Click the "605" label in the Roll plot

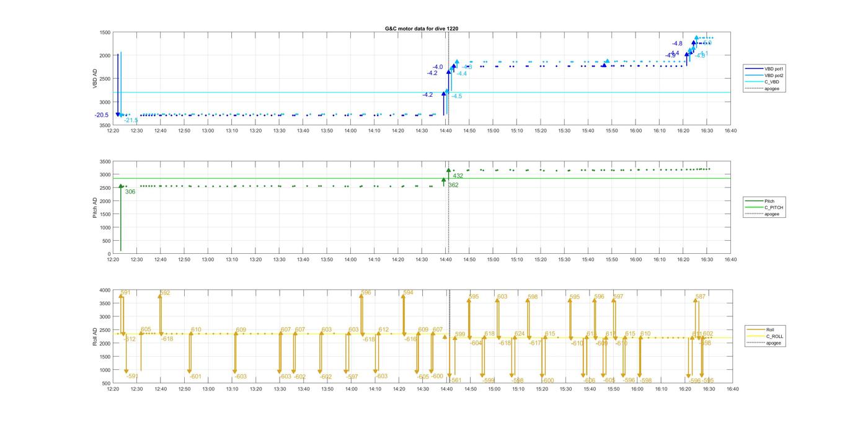click(146, 329)
